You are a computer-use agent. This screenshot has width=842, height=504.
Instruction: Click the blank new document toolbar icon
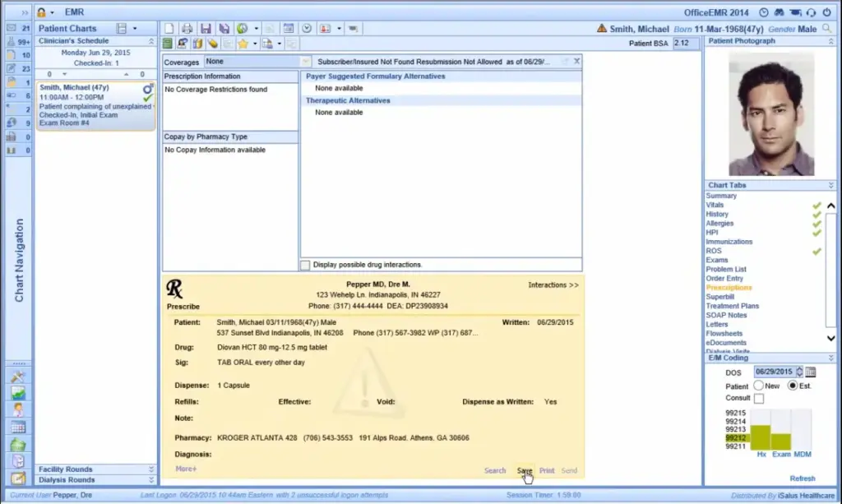(x=169, y=29)
